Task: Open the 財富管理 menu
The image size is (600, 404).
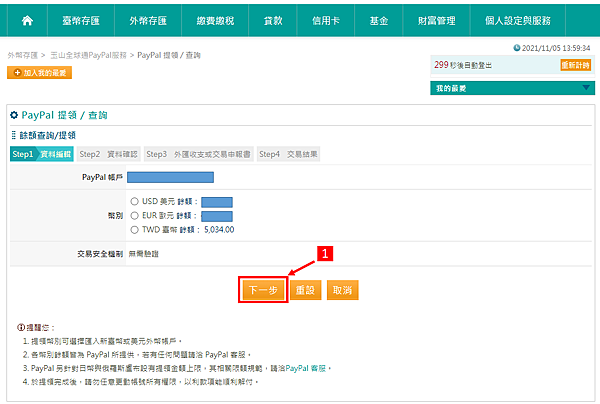Action: 436,21
